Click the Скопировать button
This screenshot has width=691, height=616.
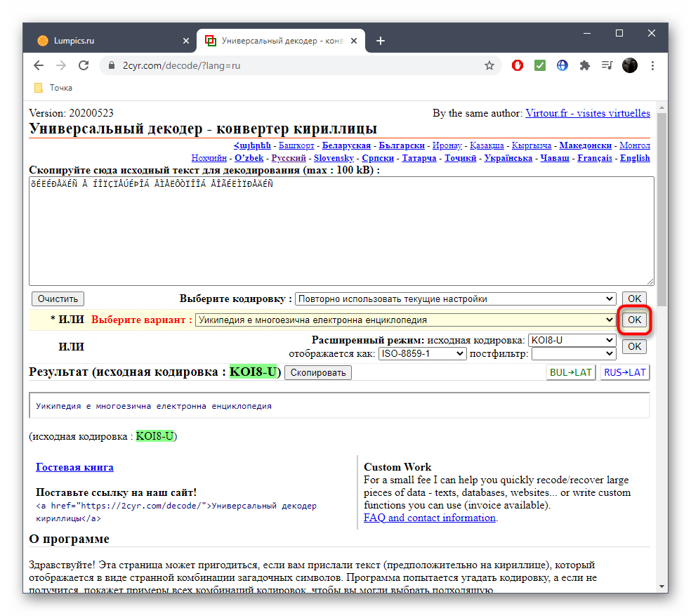[317, 372]
